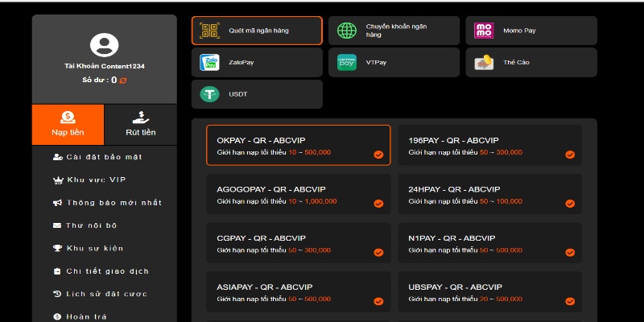Click the 24HPAY limit text 50 ~ 100,000
Image resolution: width=644 pixels, height=322 pixels.
(x=501, y=201)
